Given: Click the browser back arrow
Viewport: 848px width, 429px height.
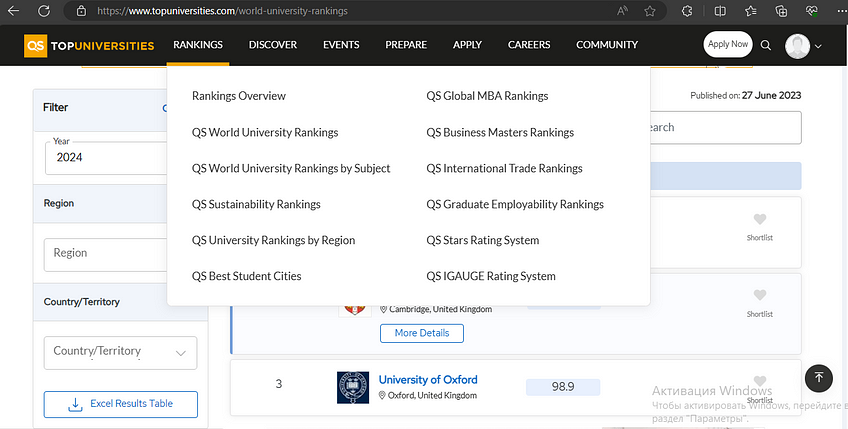Looking at the screenshot, I should point(13,11).
